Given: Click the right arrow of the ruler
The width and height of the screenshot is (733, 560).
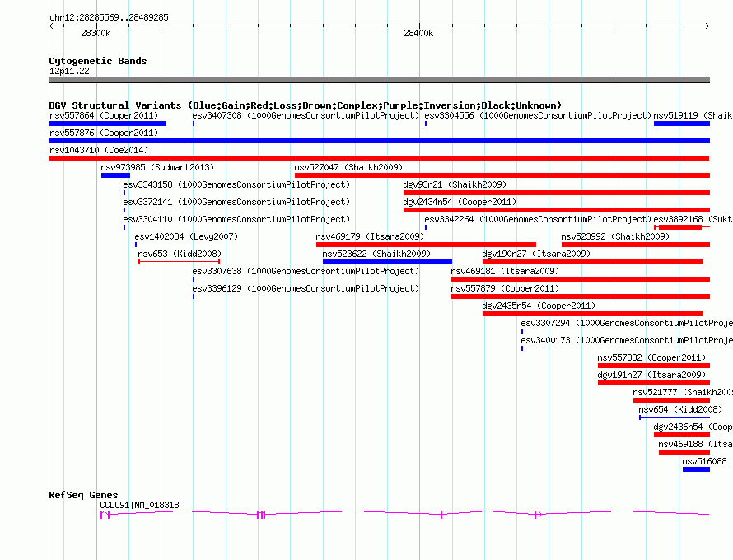Looking at the screenshot, I should pos(707,26).
